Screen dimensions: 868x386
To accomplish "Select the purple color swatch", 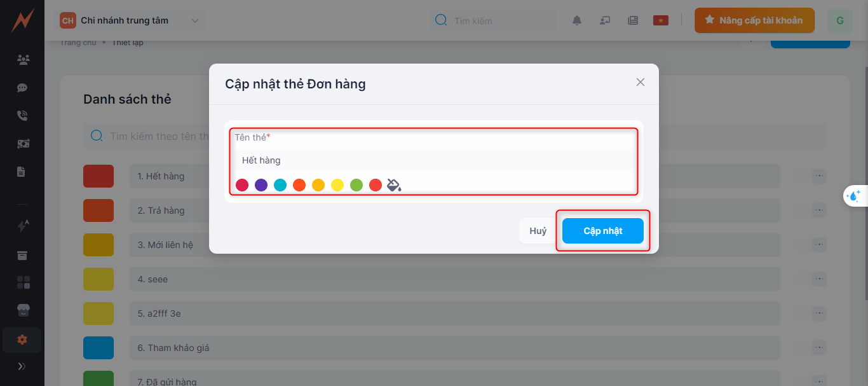I will point(261,185).
